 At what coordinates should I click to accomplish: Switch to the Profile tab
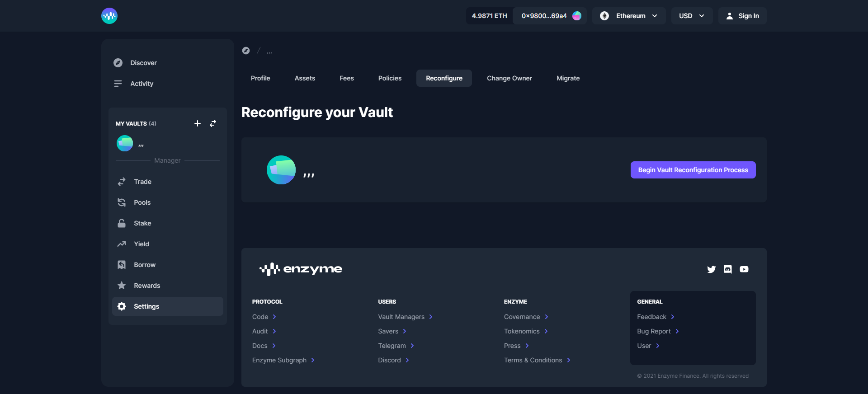(x=260, y=78)
